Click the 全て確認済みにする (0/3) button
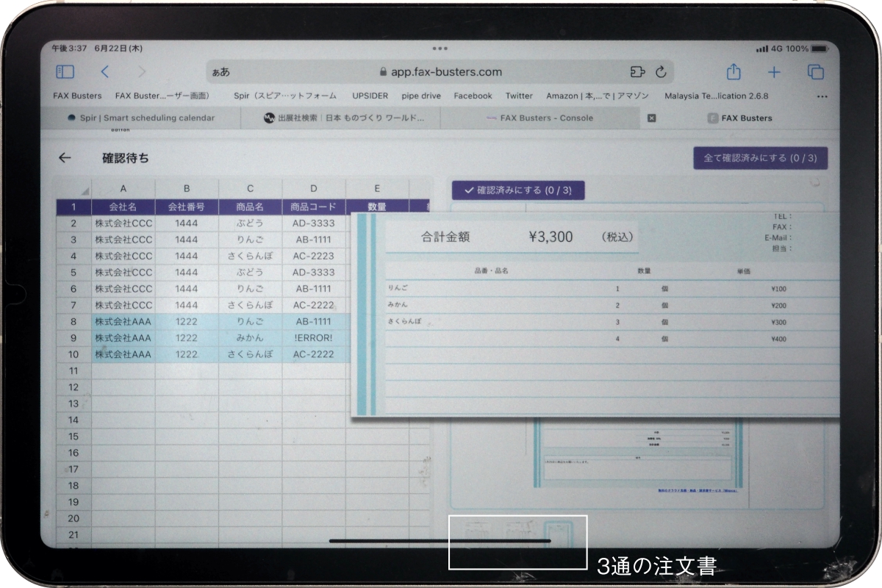 (x=759, y=157)
